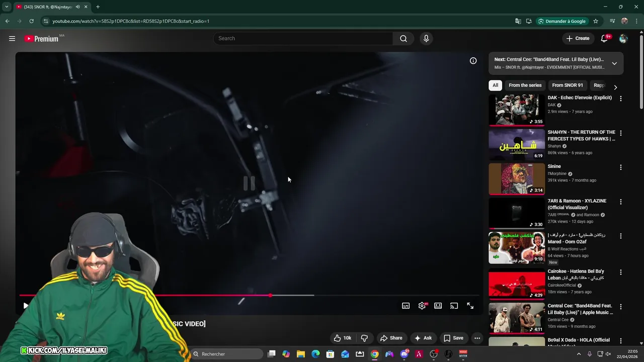Open SHAHYN Return of the Fiercest title
The image size is (644, 362).
(x=581, y=136)
